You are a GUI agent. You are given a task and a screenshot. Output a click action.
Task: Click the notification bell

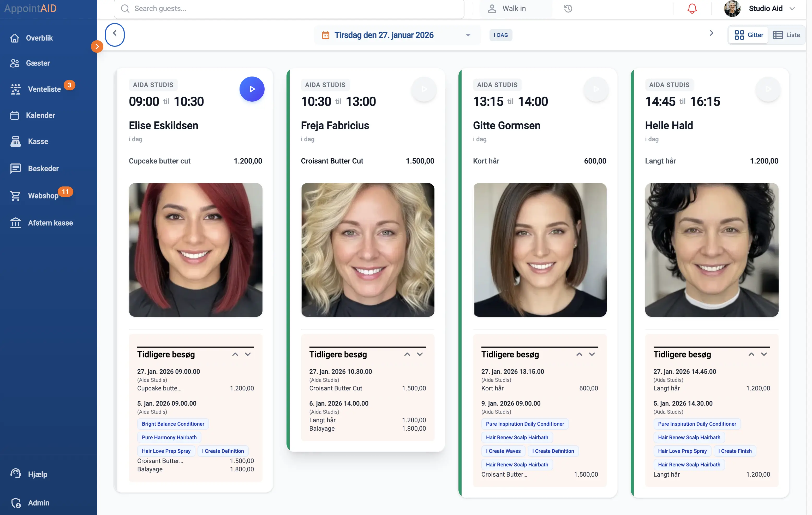(692, 8)
